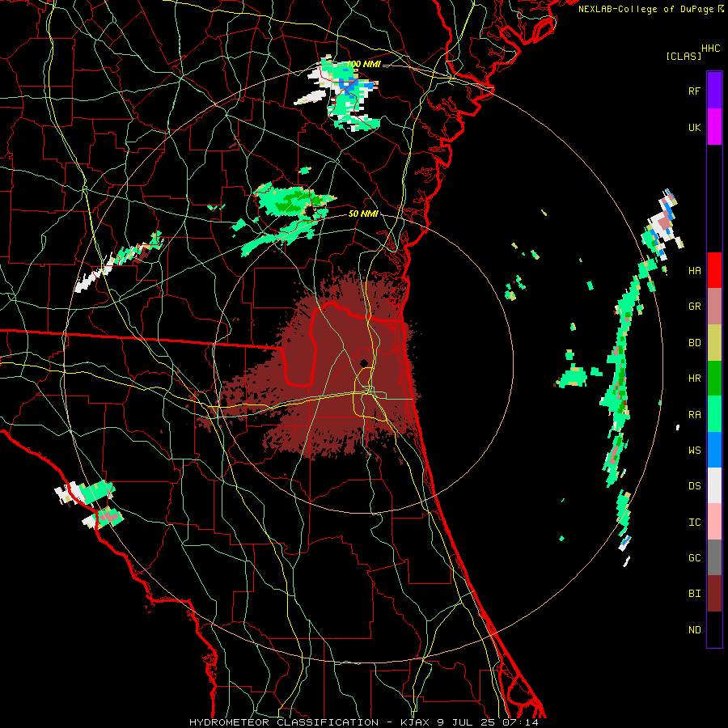Select the IC light pink legend swatch
The image size is (728, 728).
714,522
